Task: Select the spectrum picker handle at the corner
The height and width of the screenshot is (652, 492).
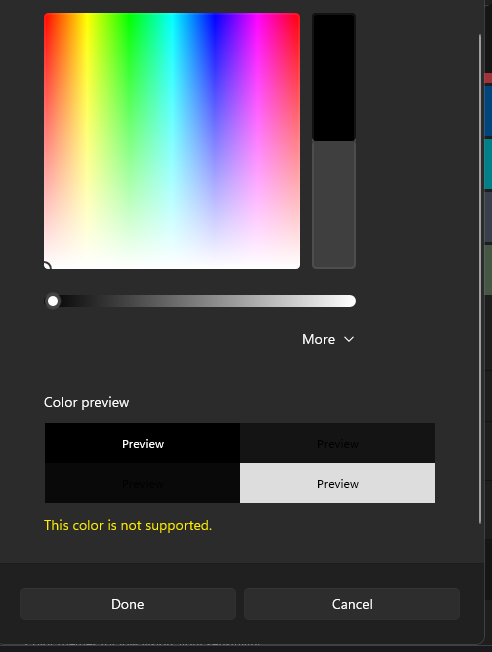Action: [46, 266]
